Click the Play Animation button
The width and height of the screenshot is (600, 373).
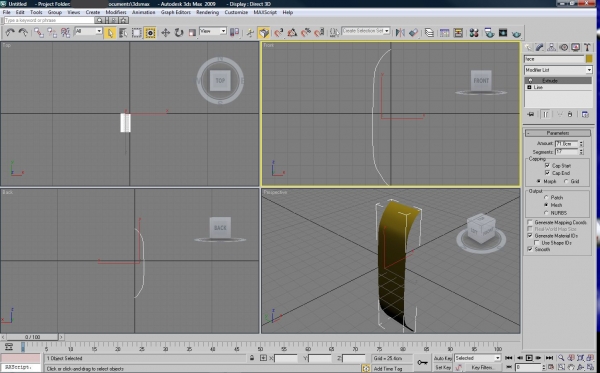(529, 358)
